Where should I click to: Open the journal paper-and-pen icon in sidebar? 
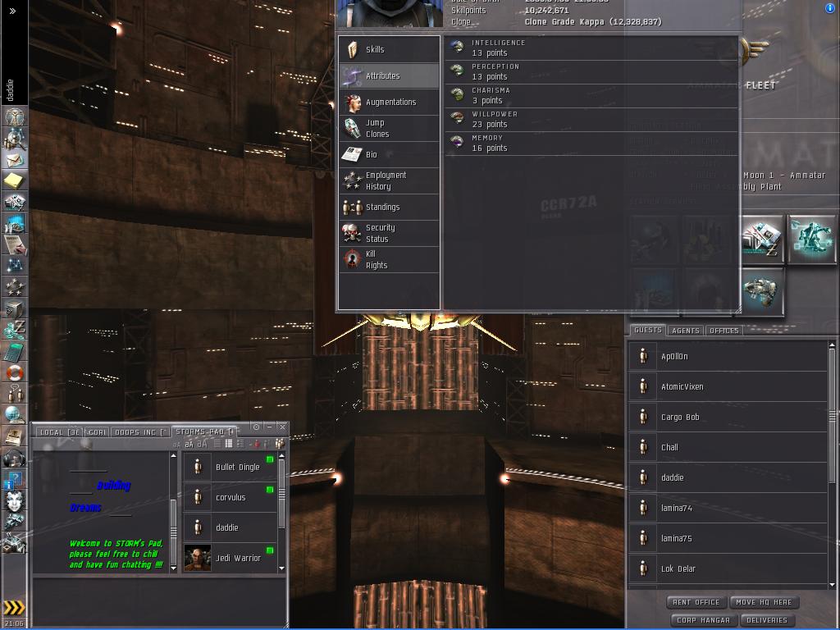(x=15, y=244)
